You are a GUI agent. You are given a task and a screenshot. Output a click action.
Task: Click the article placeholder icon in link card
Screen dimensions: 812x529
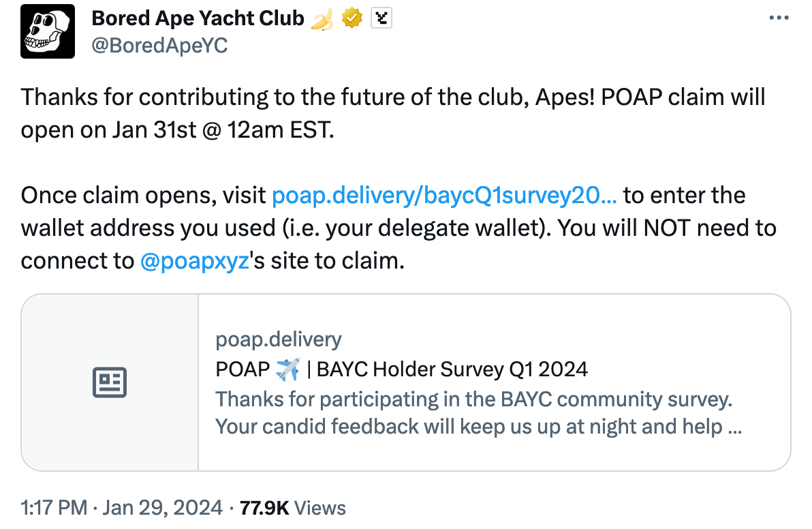tap(110, 382)
